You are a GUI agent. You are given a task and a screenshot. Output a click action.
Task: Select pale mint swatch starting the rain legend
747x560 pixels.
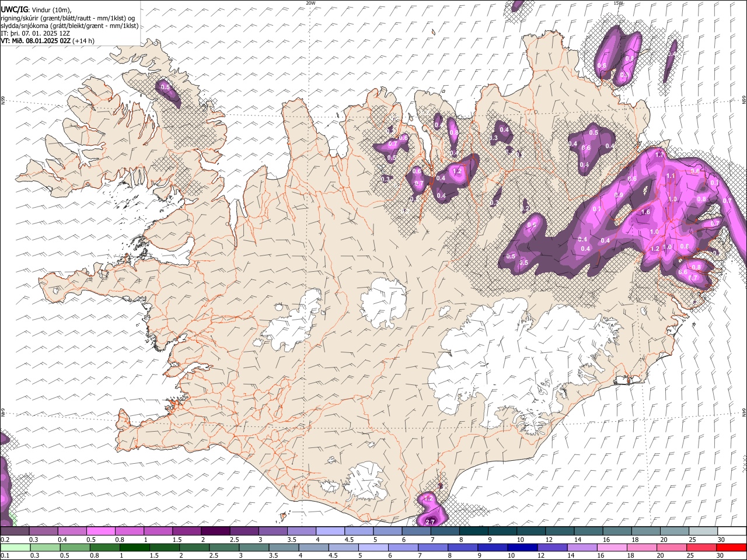click(15, 548)
